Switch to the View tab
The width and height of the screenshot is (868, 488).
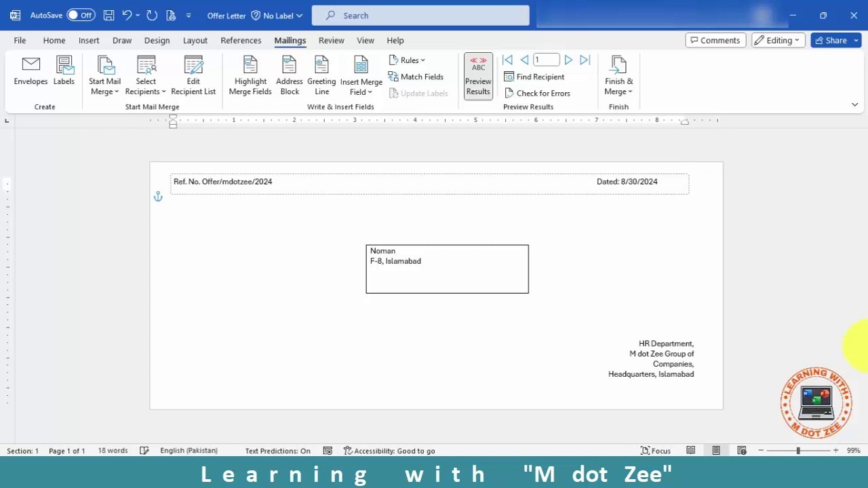pyautogui.click(x=366, y=41)
